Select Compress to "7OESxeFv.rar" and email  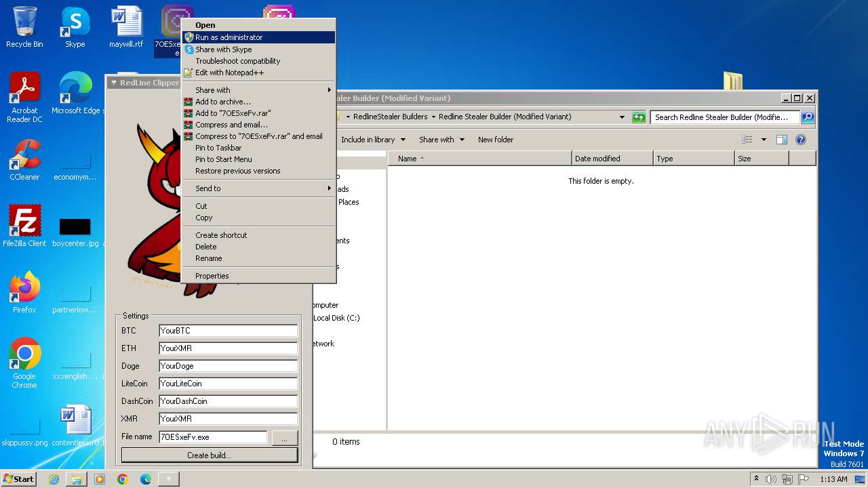coord(258,136)
